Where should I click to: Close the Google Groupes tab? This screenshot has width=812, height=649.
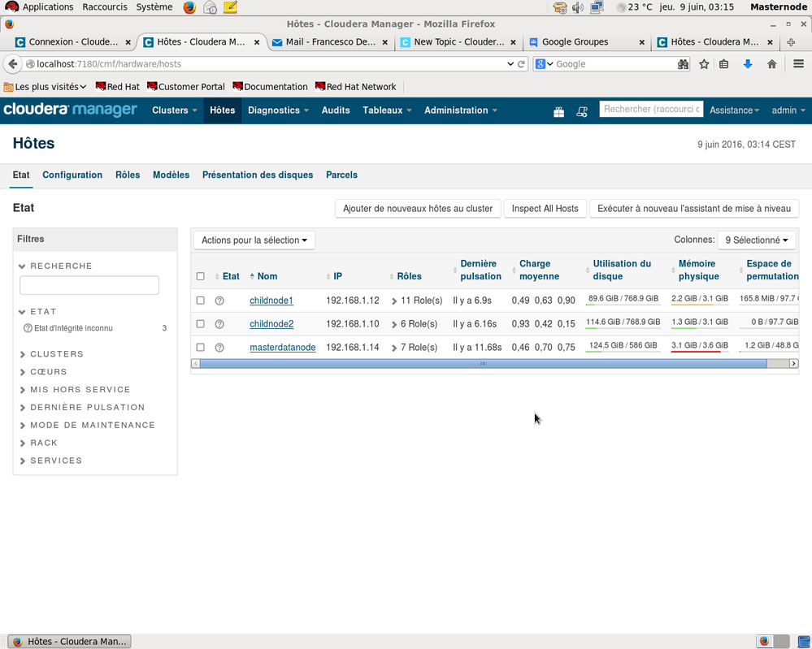[641, 42]
